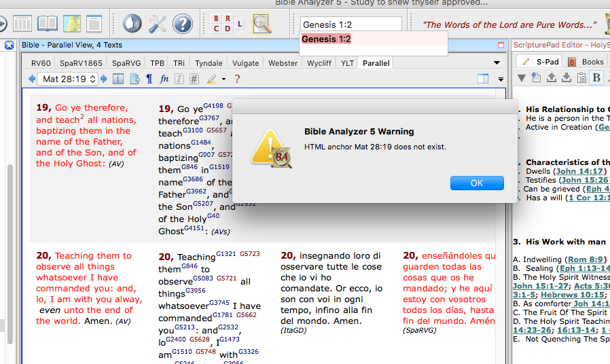Switch to the RV60 tab
Screen dimensions: 610x364
[x=41, y=63]
